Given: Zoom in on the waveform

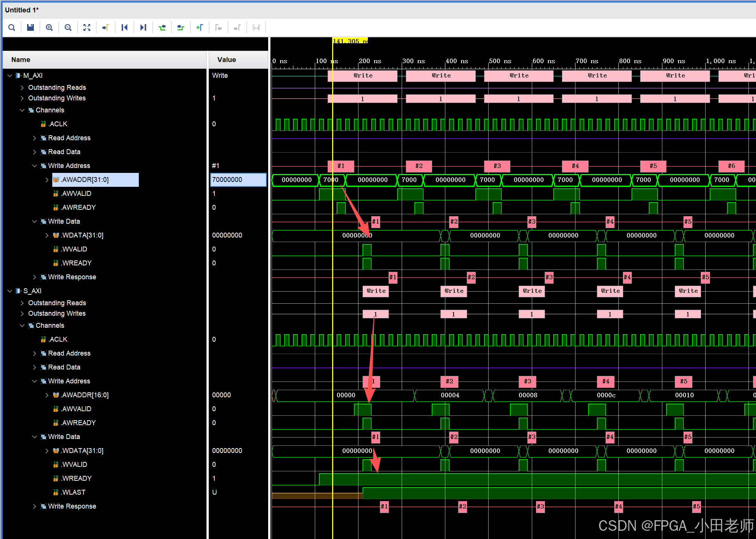Looking at the screenshot, I should coord(49,27).
